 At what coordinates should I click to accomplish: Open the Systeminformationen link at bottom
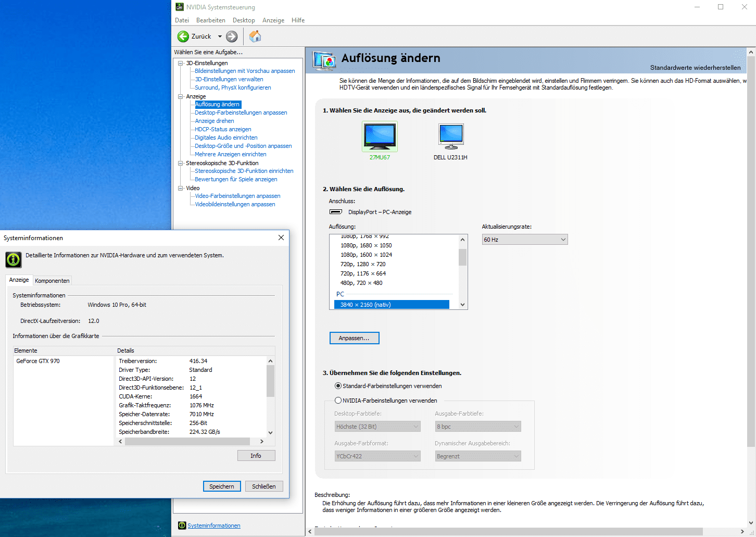pyautogui.click(x=214, y=526)
